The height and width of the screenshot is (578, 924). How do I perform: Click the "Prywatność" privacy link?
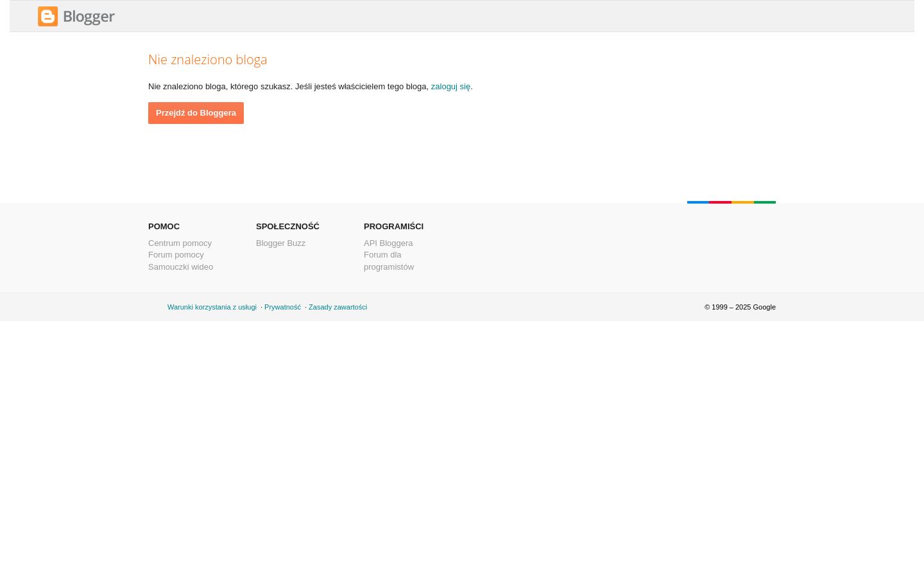click(282, 307)
